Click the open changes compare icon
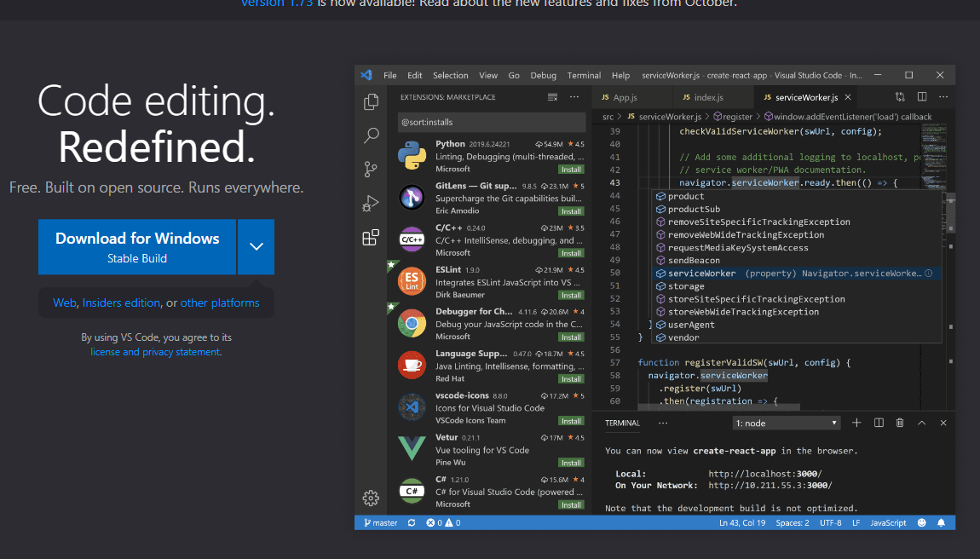 (x=900, y=97)
